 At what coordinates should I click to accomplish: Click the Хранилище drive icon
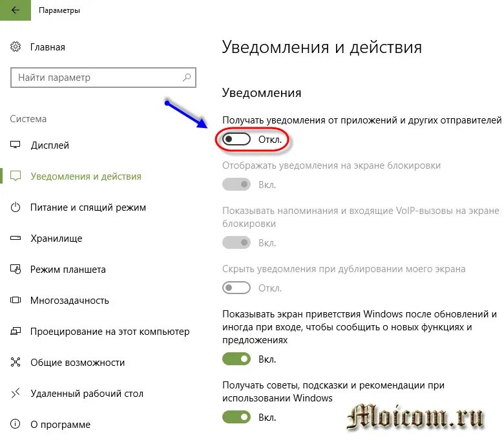coord(16,239)
